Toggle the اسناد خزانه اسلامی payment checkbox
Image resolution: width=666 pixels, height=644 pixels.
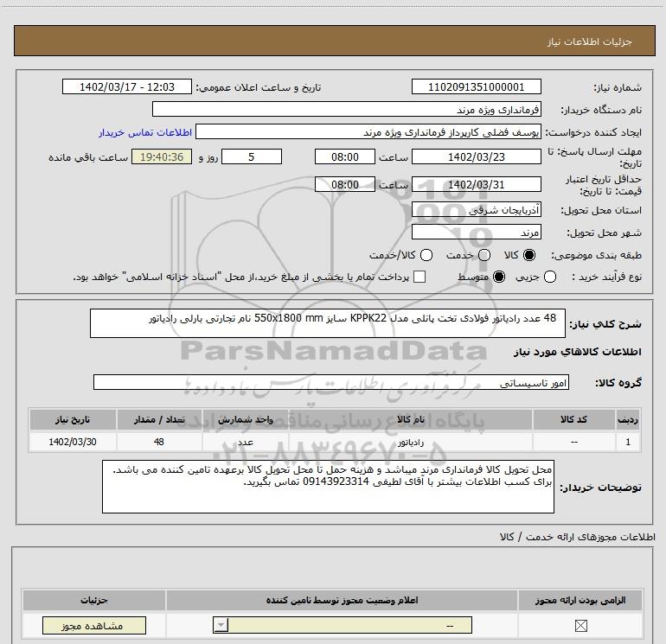pyautogui.click(x=419, y=277)
